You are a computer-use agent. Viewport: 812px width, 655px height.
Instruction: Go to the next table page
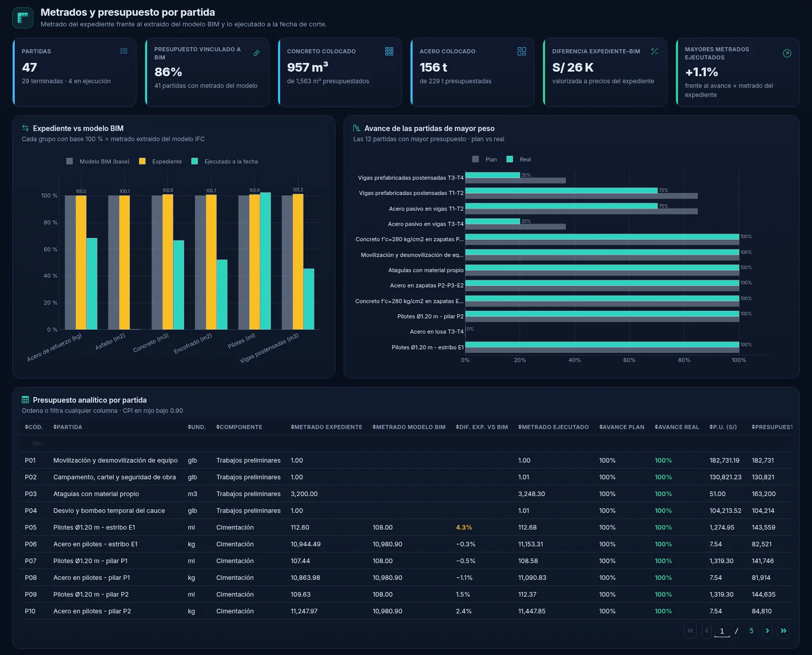click(x=767, y=631)
